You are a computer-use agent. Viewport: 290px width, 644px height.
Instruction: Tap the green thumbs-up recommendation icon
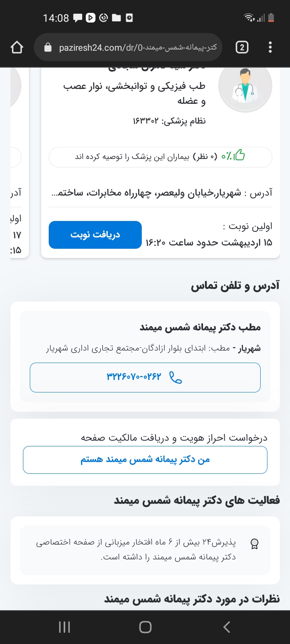pyautogui.click(x=239, y=155)
